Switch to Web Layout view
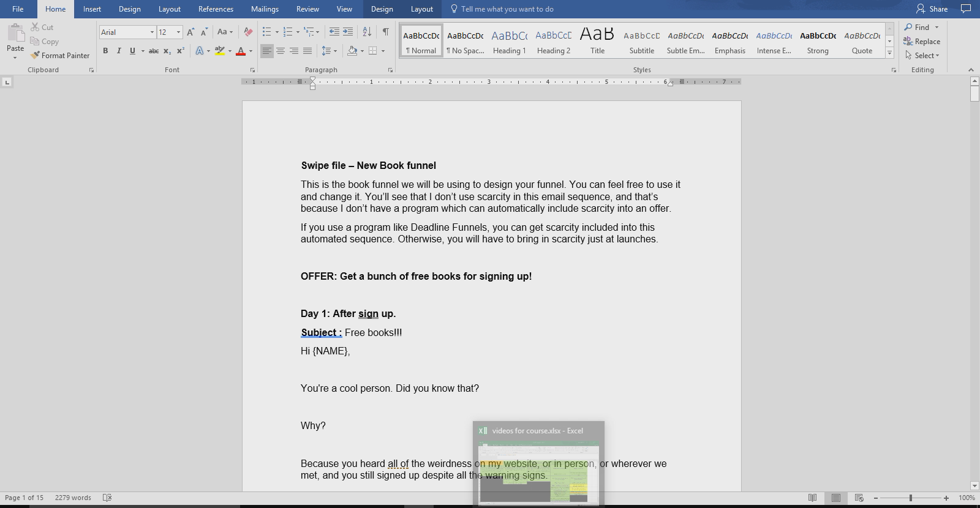The height and width of the screenshot is (508, 980). click(859, 498)
